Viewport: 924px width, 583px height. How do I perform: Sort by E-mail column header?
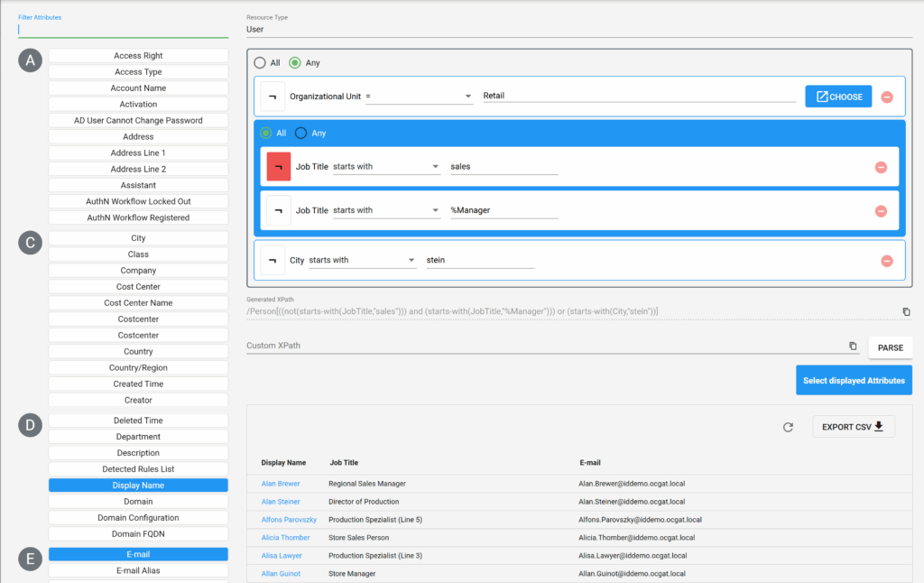[x=590, y=463]
